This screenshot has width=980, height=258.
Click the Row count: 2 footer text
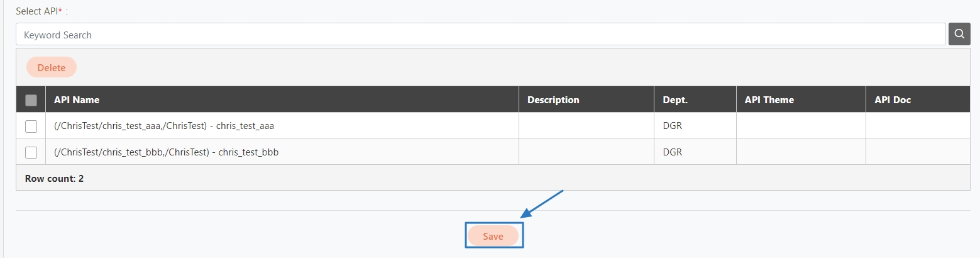coord(54,179)
